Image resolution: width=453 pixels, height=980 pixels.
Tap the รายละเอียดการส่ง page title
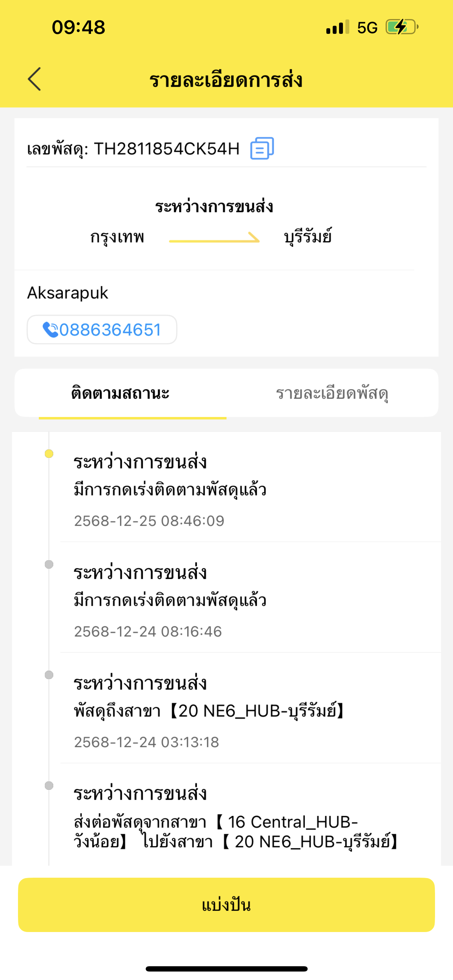tap(226, 80)
